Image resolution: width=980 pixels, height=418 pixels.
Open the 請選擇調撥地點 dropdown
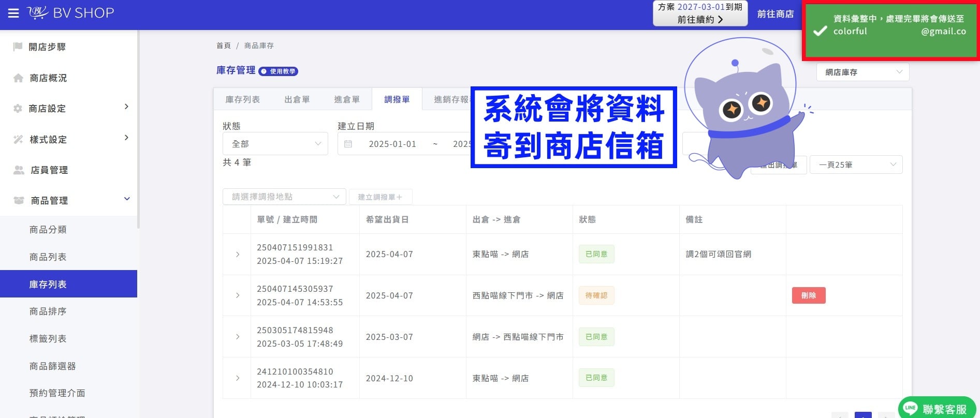pos(284,197)
